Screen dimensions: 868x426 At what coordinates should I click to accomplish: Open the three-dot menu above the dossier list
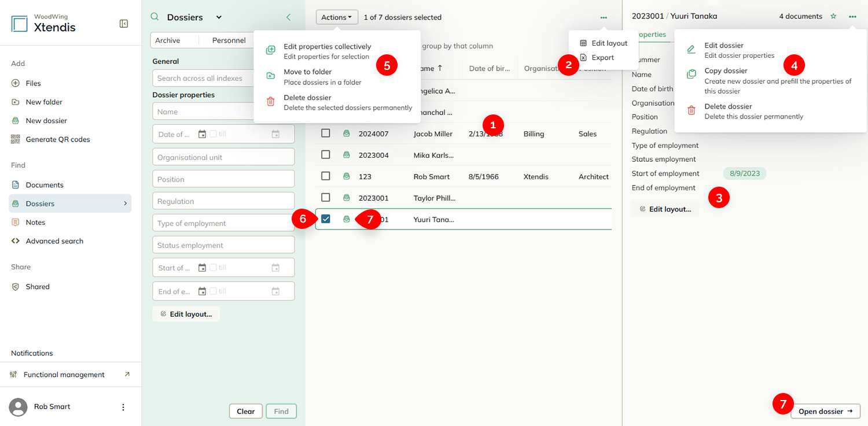click(604, 17)
